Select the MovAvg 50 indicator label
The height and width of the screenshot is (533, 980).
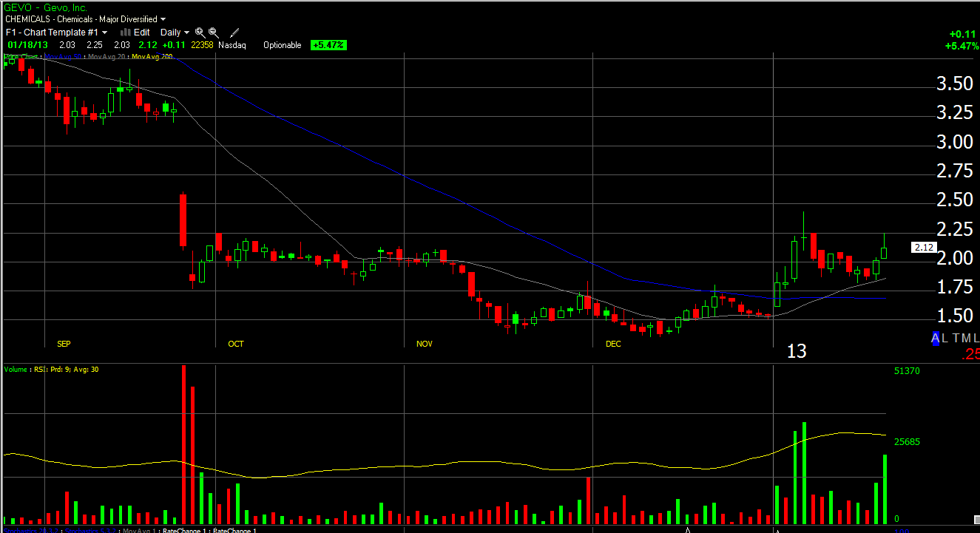[64, 56]
